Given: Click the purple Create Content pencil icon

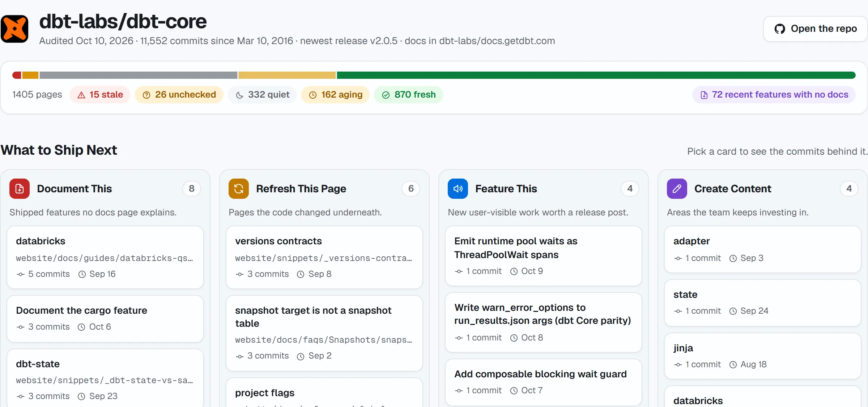Looking at the screenshot, I should pyautogui.click(x=677, y=189).
